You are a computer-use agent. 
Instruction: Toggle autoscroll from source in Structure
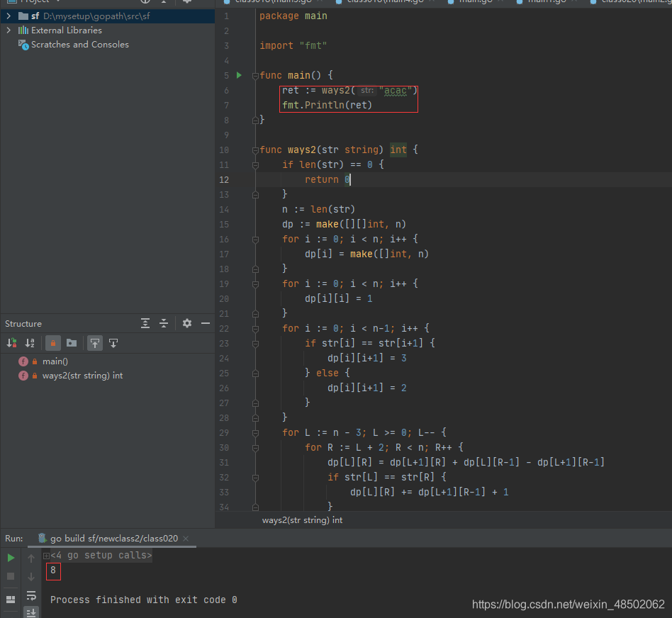[113, 343]
